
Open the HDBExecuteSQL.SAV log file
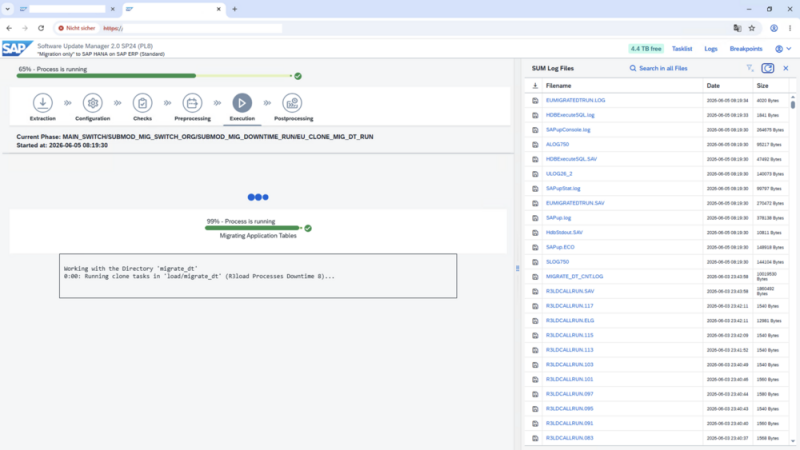point(571,159)
